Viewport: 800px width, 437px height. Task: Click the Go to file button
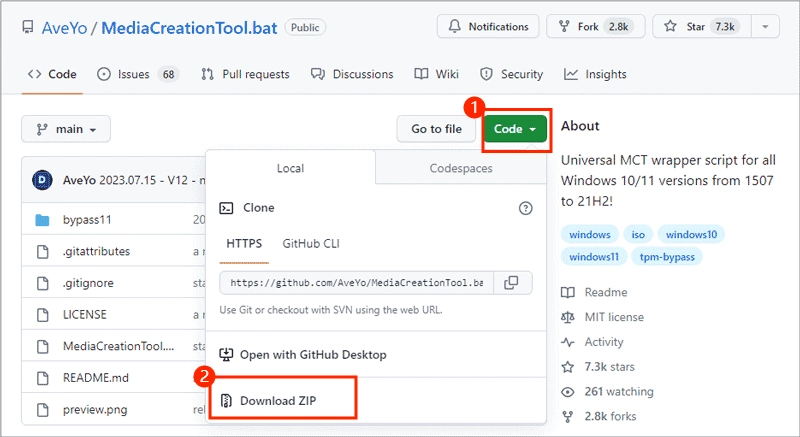pyautogui.click(x=436, y=129)
